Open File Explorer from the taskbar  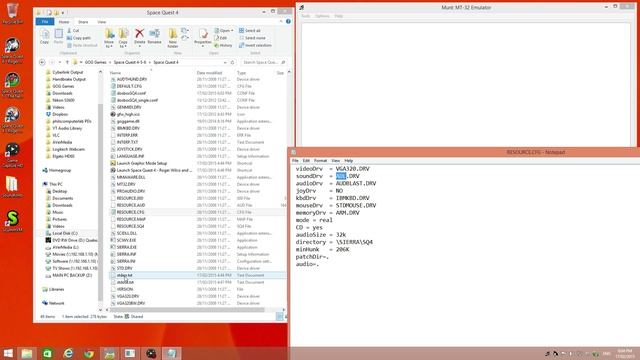pyautogui.click(x=27, y=353)
